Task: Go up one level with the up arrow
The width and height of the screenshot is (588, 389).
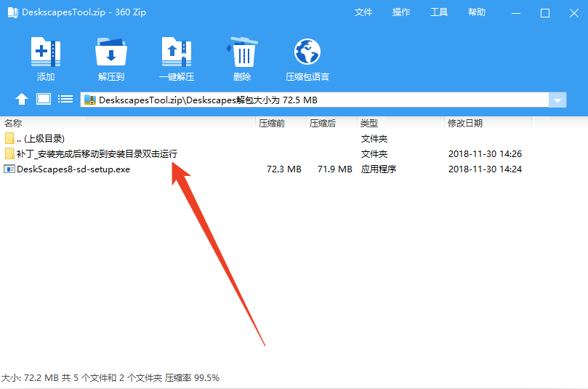Action: click(x=22, y=100)
